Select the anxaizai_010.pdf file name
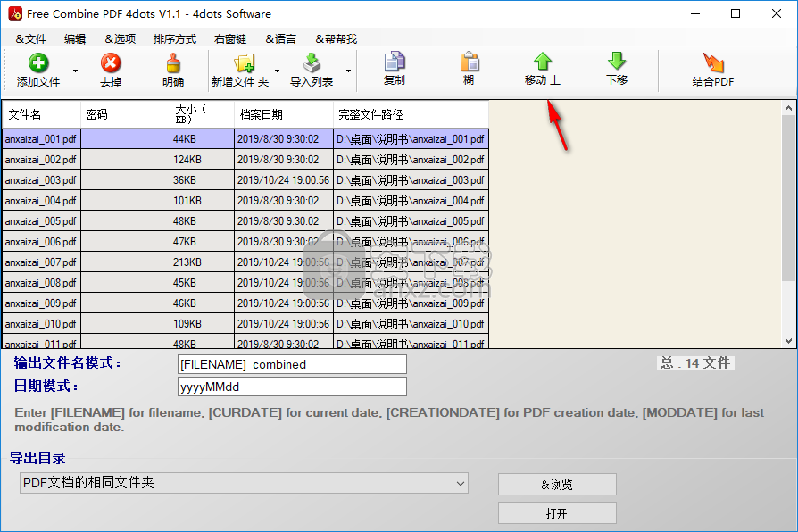 coord(41,324)
